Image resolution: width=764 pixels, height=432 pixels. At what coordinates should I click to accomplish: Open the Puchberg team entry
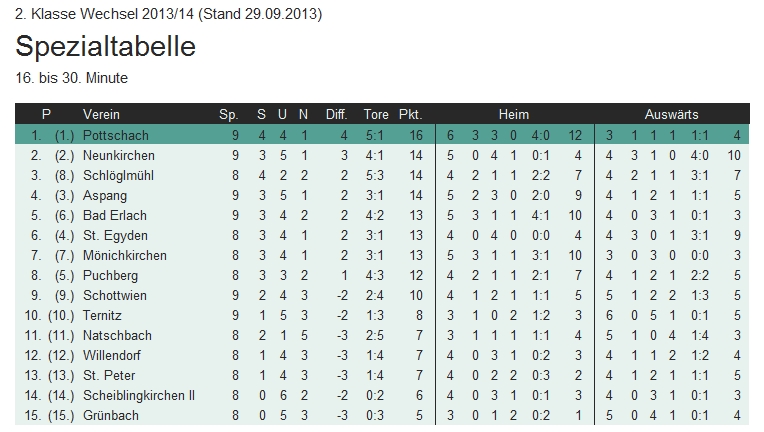point(109,275)
